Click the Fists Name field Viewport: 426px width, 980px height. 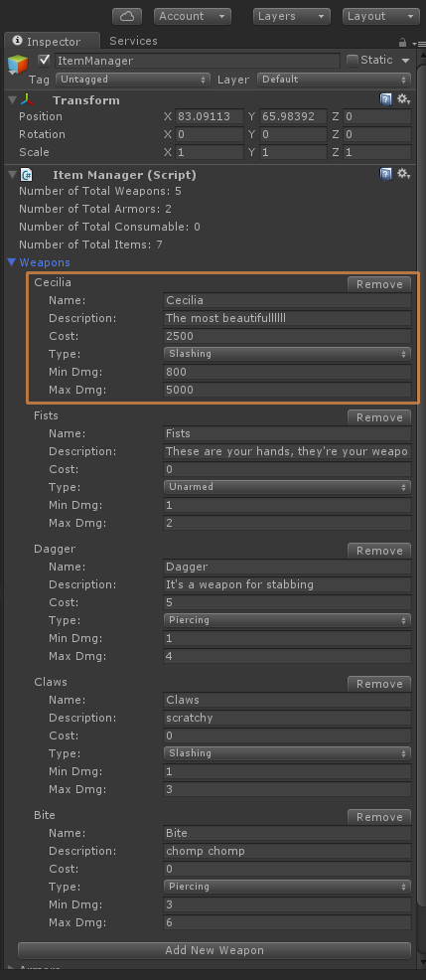click(287, 433)
